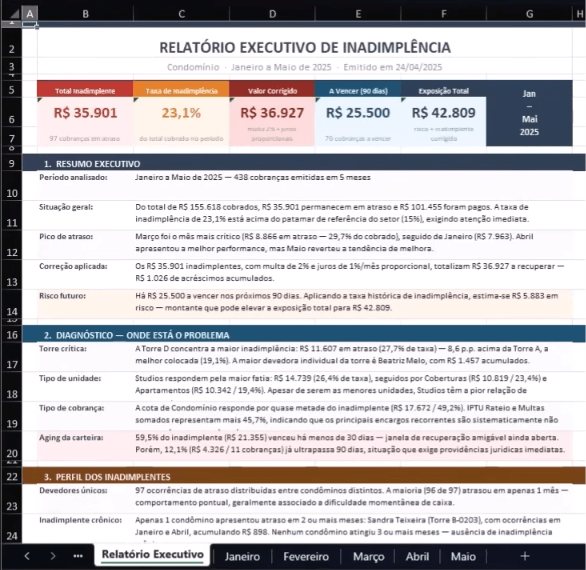586x570 pixels.
Task: Select the Relatório Executivo sheet tab
Action: click(x=152, y=554)
